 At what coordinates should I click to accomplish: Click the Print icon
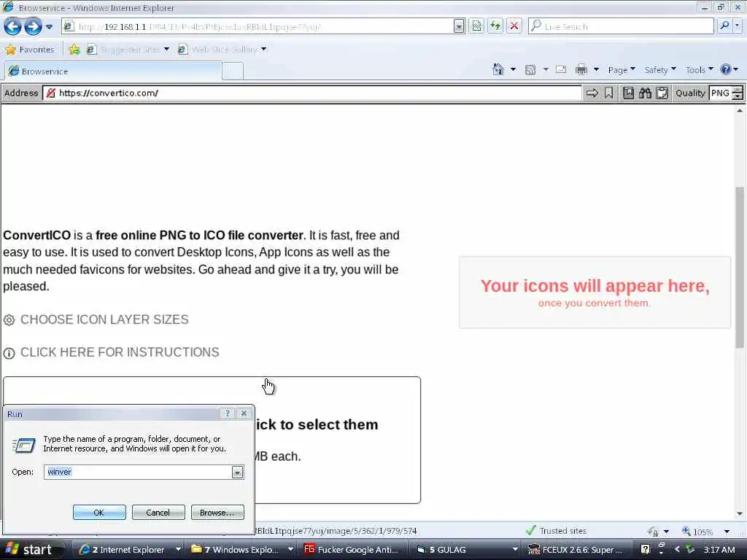coord(581,70)
